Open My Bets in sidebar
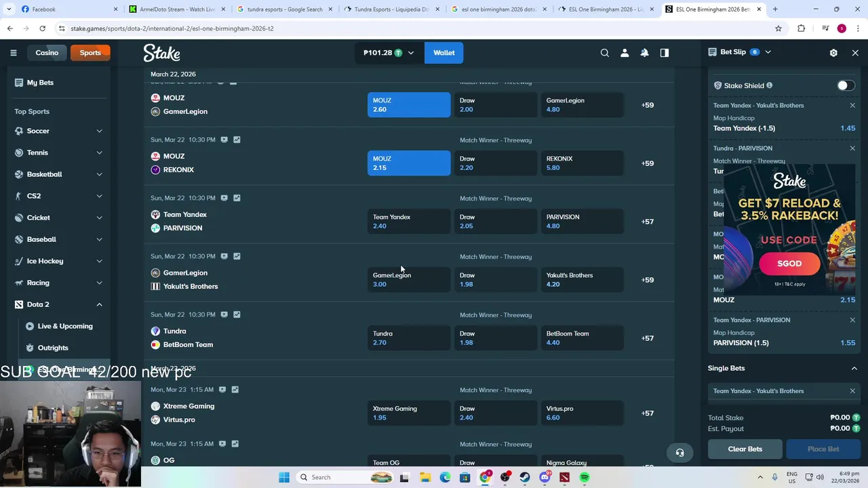 coord(40,83)
